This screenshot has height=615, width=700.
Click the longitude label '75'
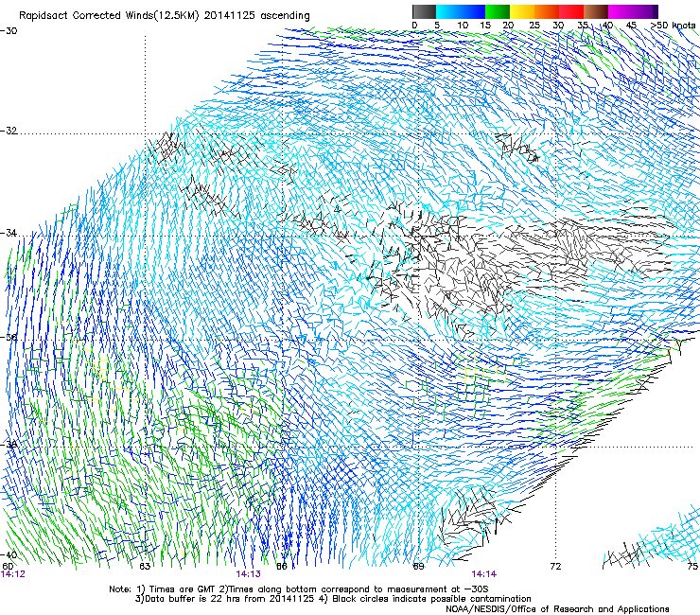(x=692, y=567)
